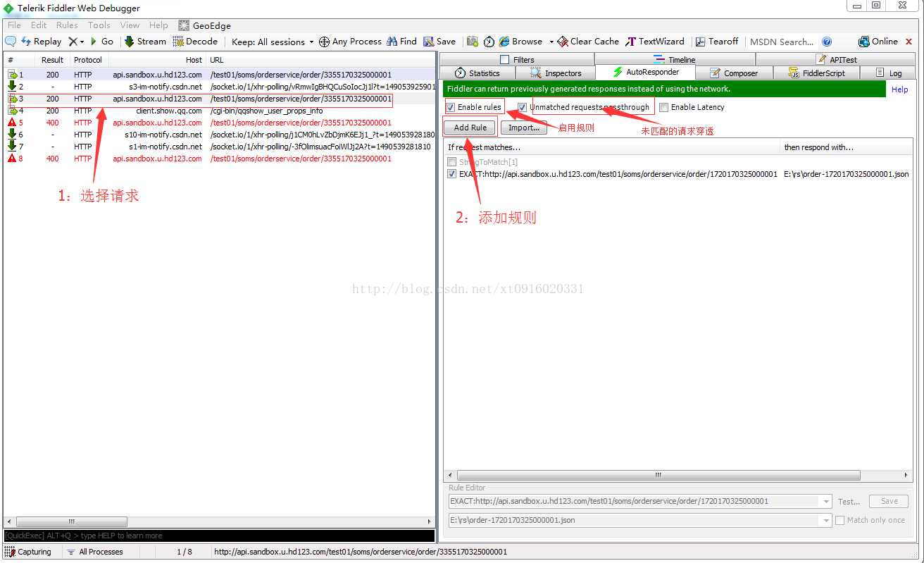Toggle Stream mode in toolbar
Image resolution: width=924 pixels, height=563 pixels.
(145, 42)
